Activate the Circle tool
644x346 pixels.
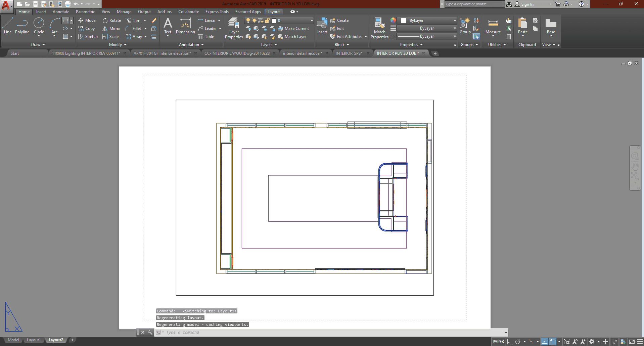[39, 26]
